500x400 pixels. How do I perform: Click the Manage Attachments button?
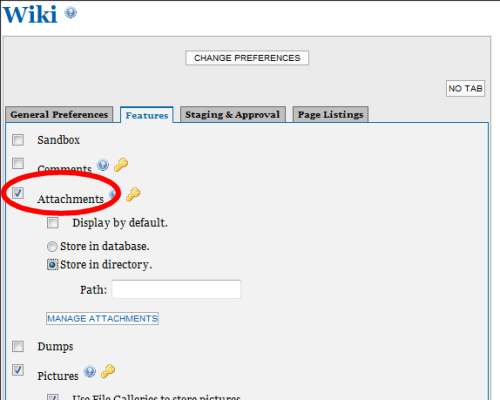click(102, 319)
